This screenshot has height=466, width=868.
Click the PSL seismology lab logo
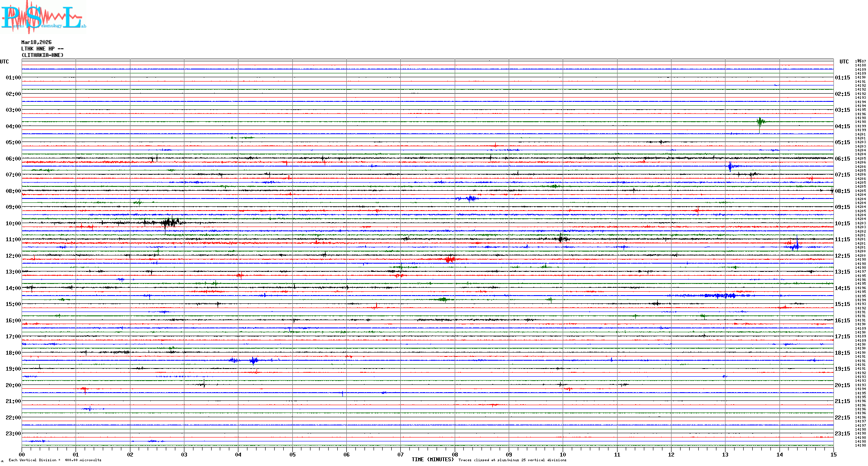tap(43, 16)
